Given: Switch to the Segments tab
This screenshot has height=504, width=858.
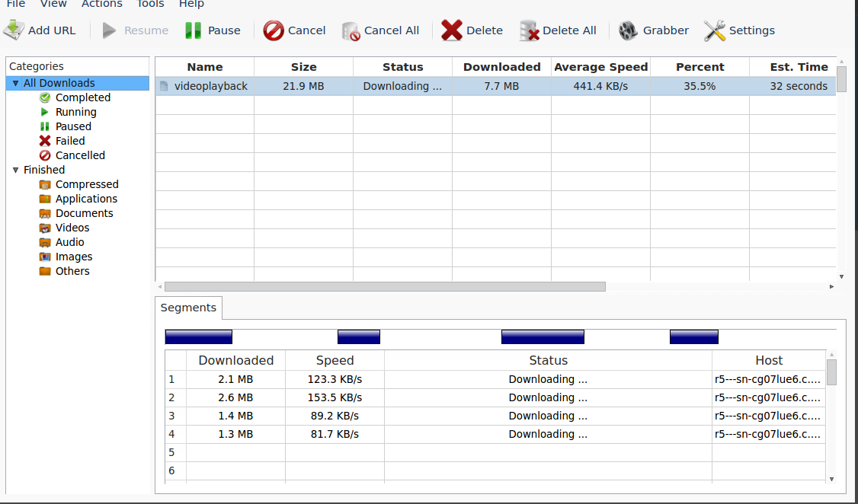Looking at the screenshot, I should pos(187,308).
